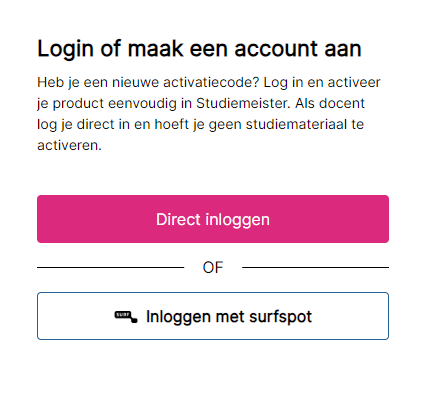
Task: Click the divider line left of 'OF'
Action: click(110, 267)
